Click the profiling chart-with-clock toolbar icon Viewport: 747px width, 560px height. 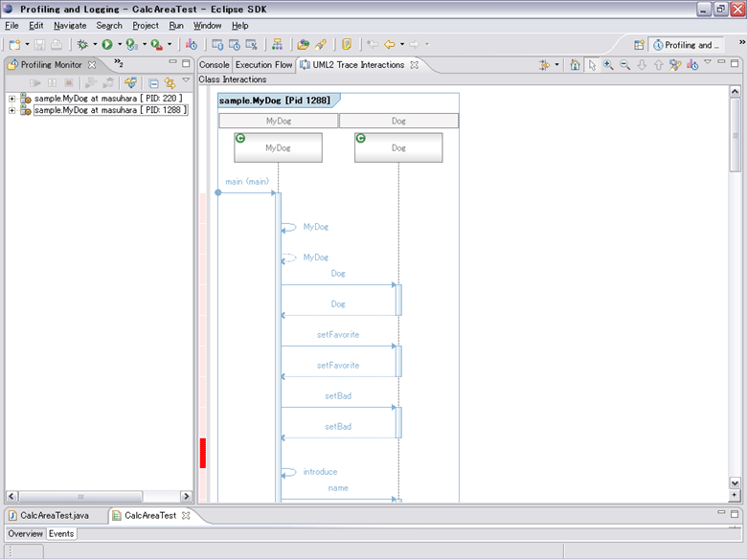click(x=192, y=45)
